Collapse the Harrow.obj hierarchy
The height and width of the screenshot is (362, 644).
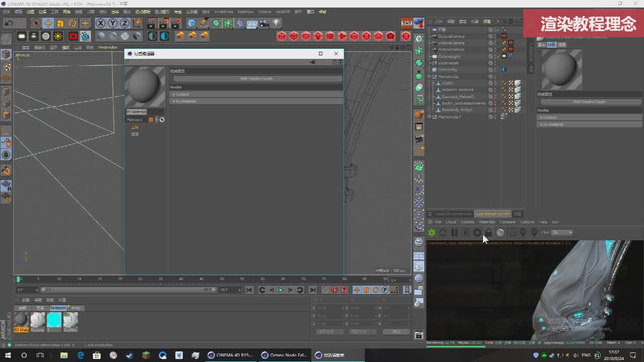click(x=430, y=76)
